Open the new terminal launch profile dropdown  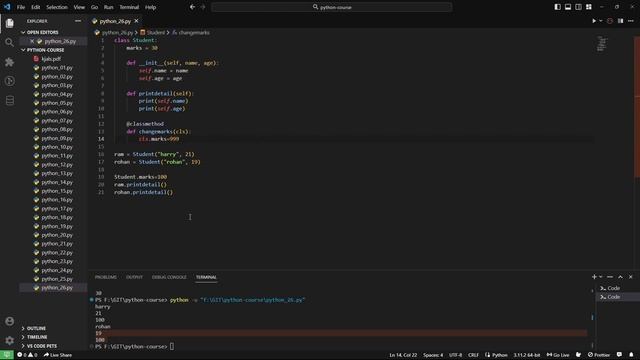(601, 277)
